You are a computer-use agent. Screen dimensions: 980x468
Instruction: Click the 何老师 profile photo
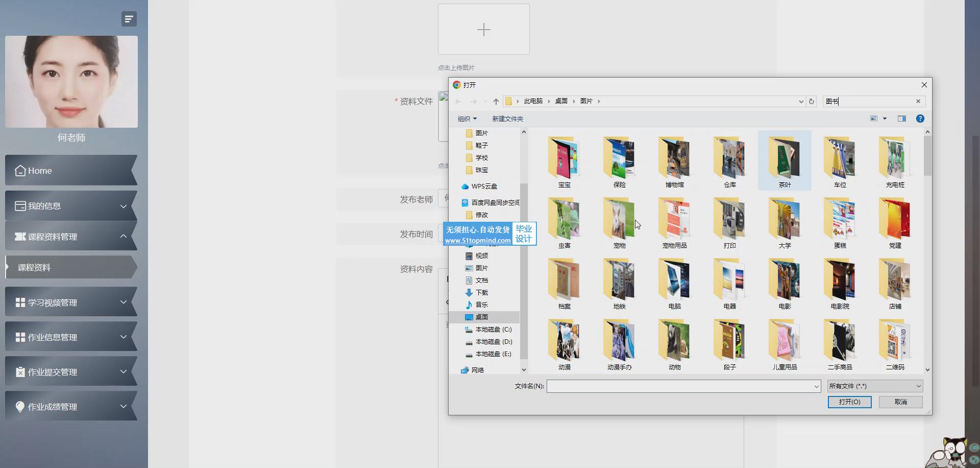click(x=71, y=82)
